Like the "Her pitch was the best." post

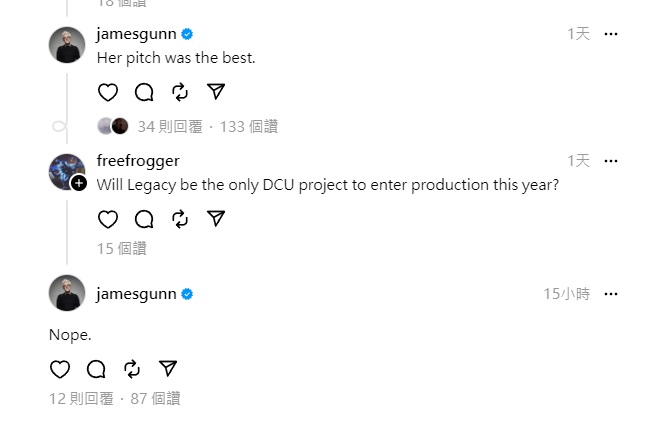click(x=108, y=92)
